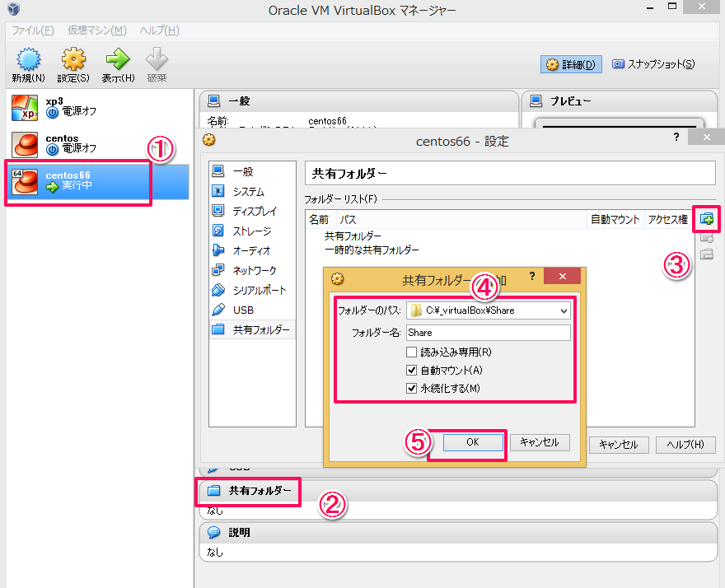Open 共有フォルダー category in settings sidebar
725x588 pixels.
pyautogui.click(x=252, y=329)
